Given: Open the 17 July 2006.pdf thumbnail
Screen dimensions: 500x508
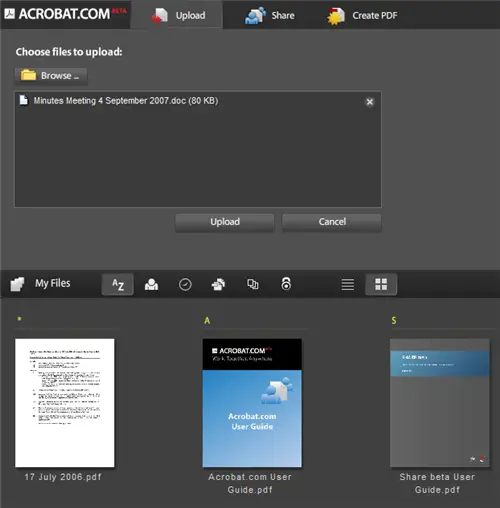Looking at the screenshot, I should click(65, 403).
